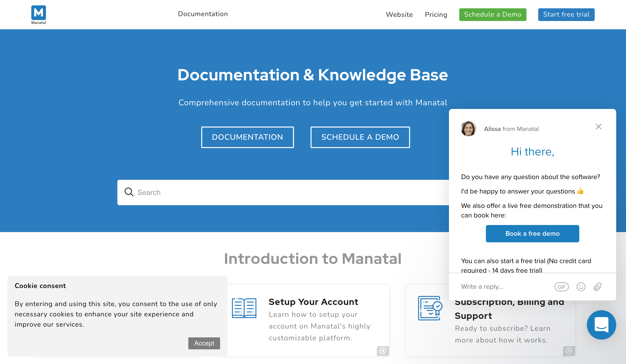Open the GIF picker in chat

561,287
